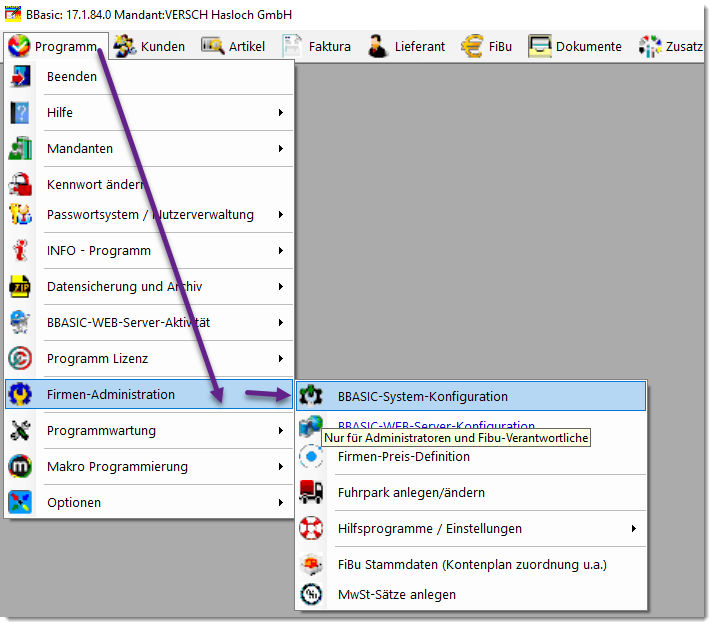Screen dimensions: 714x627
Task: Click the red truck Fuhrpark icon
Action: pyautogui.click(x=311, y=492)
